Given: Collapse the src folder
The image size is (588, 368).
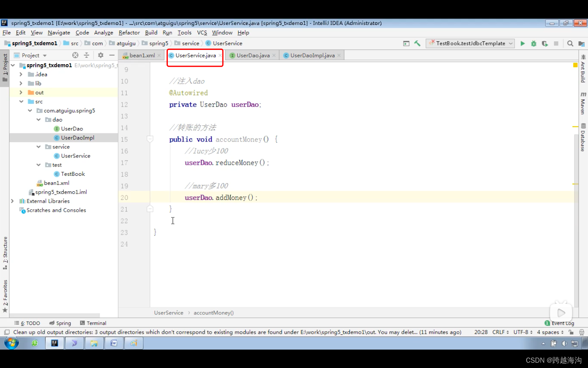Looking at the screenshot, I should 21,101.
